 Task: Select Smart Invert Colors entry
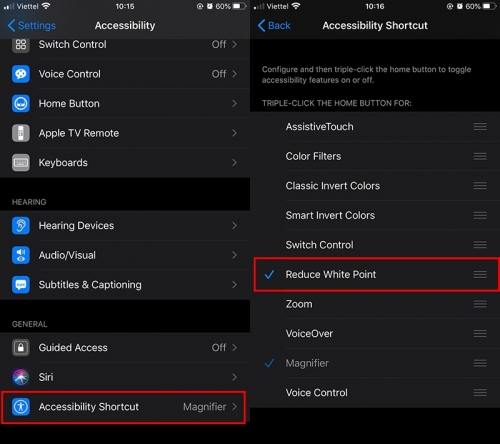pos(375,215)
